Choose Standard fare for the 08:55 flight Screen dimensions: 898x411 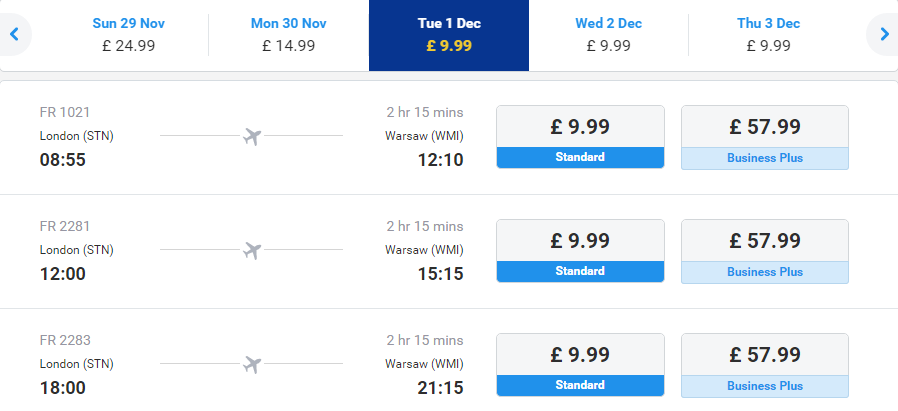[580, 137]
